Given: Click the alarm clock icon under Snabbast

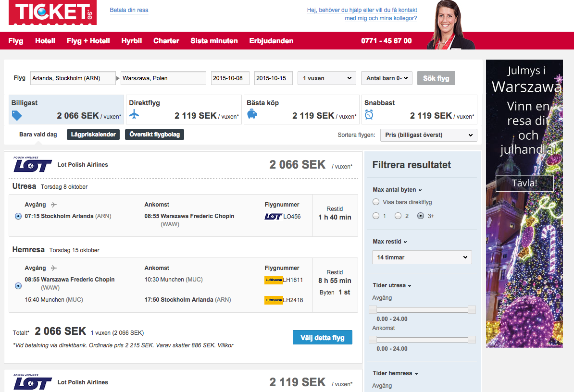Looking at the screenshot, I should pyautogui.click(x=369, y=114).
